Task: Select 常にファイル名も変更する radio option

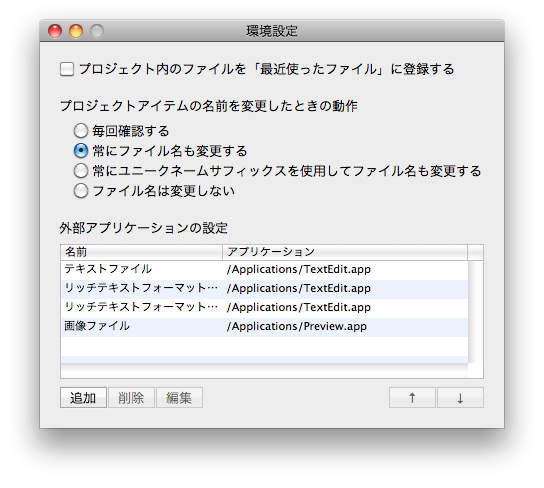Action: point(80,151)
